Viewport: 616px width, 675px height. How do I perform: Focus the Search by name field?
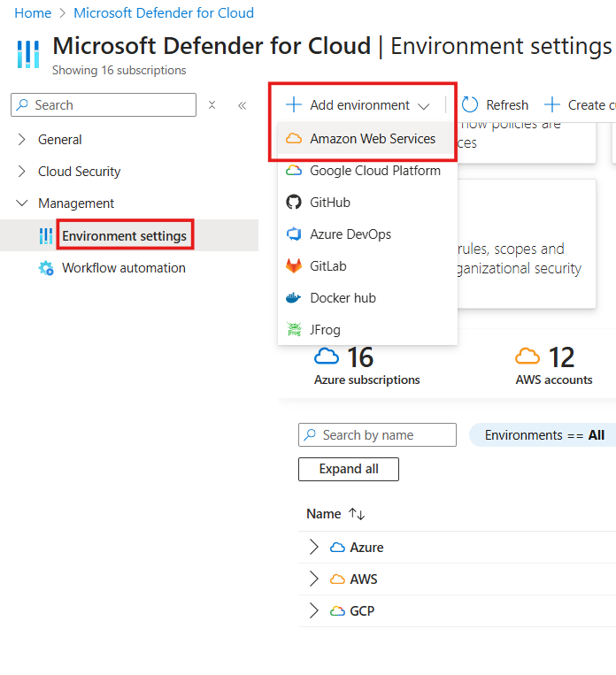[377, 434]
